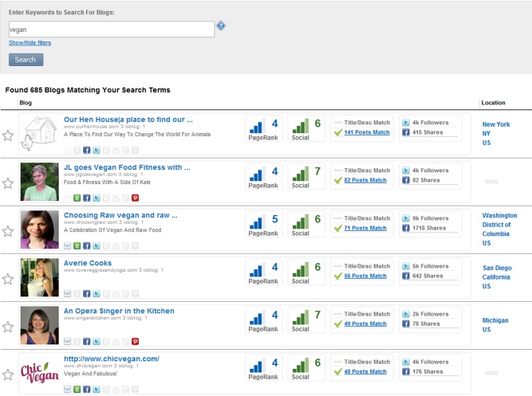Viewport: 532px width, 396px height.
Task: Click email icon for Choosing Raw
Action: 68,245
